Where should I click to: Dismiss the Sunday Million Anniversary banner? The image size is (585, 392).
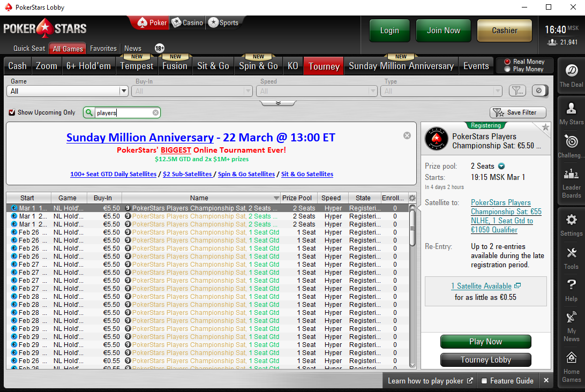point(407,136)
